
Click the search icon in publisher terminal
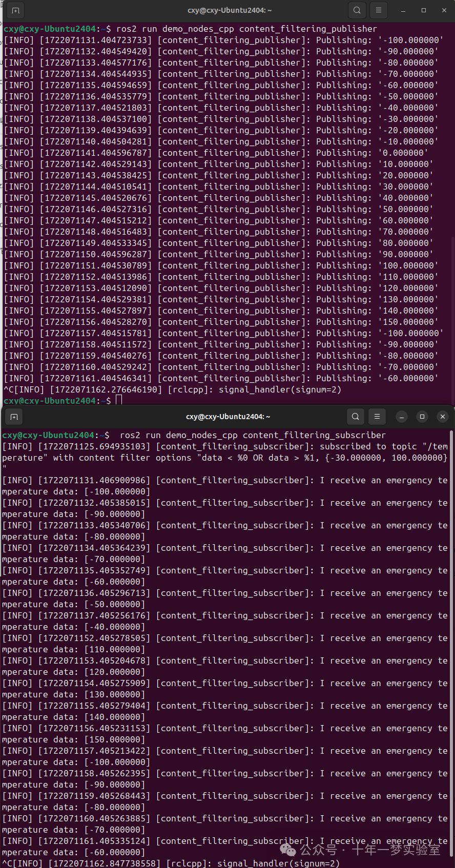(x=357, y=10)
